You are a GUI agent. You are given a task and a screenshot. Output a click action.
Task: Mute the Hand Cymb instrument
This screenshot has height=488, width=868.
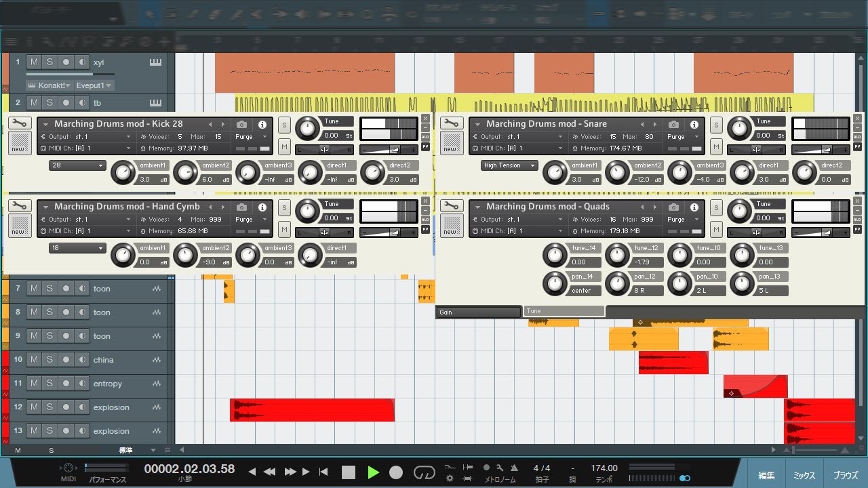coord(284,229)
